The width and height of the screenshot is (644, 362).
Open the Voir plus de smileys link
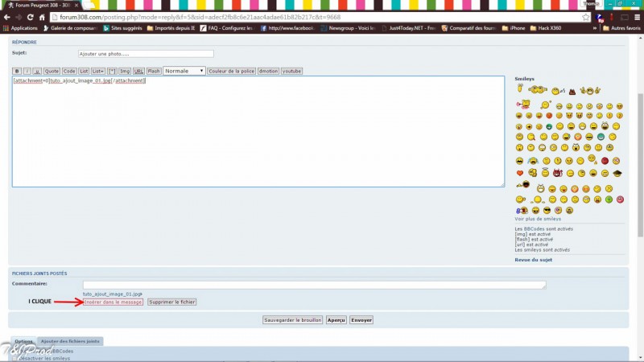[538, 219]
